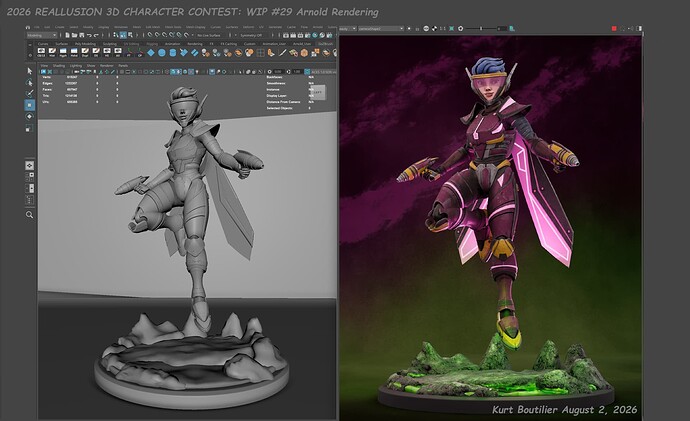Click the Faces row in poly count display
The image size is (690, 421).
(x=81, y=89)
